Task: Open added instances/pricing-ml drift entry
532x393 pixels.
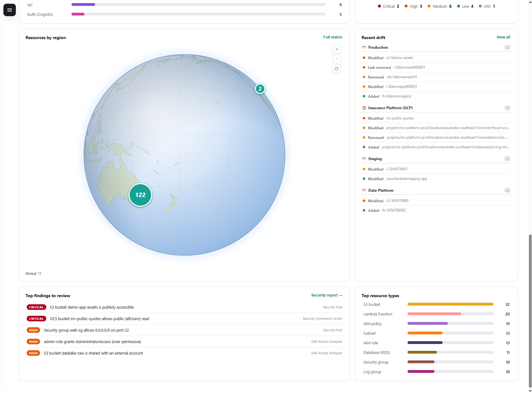Action: point(436,147)
